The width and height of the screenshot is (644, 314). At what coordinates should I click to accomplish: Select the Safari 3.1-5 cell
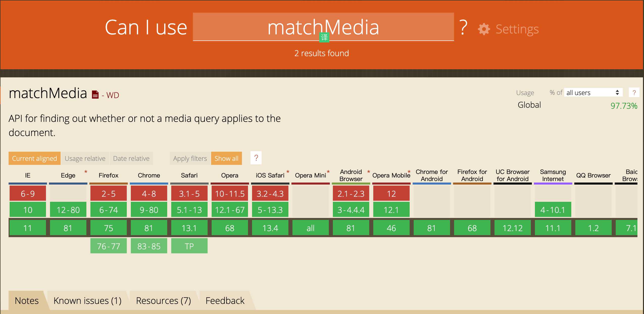(x=189, y=193)
